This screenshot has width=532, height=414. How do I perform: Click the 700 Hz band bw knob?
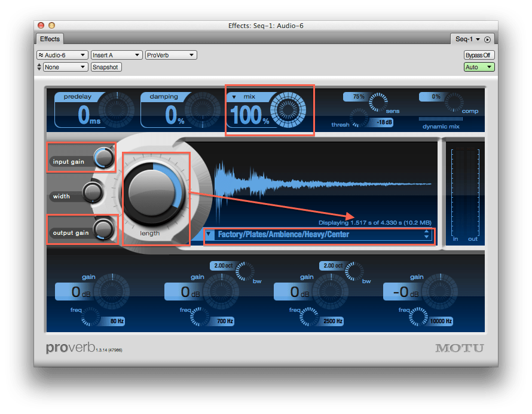(x=245, y=271)
